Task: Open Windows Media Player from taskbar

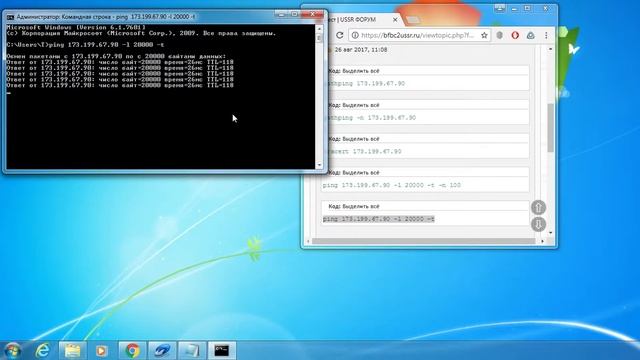Action: tap(102, 351)
